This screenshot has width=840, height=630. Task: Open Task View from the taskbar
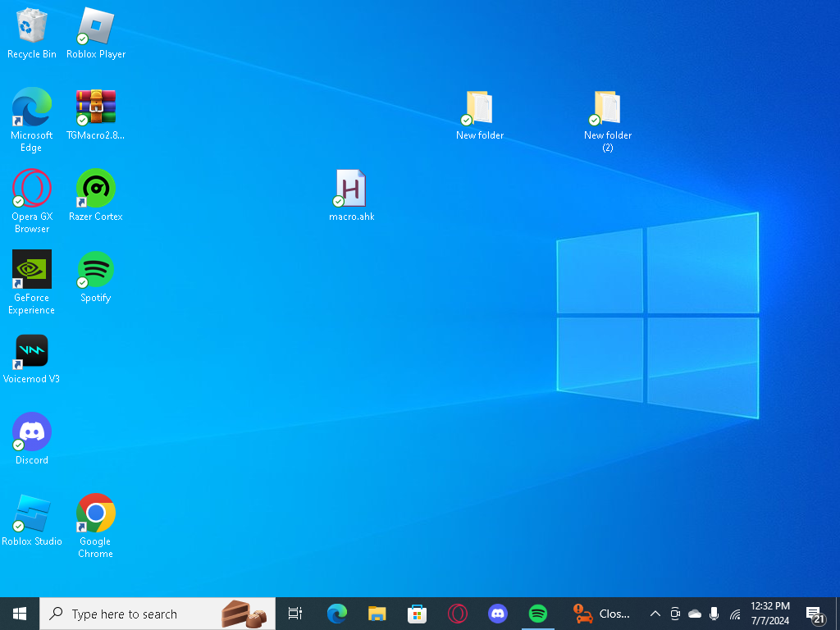[295, 614]
